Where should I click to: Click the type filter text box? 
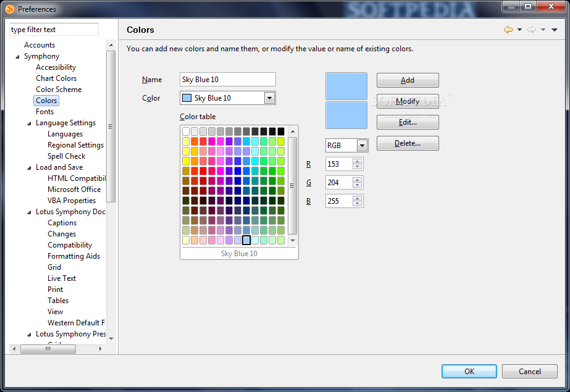click(x=54, y=30)
